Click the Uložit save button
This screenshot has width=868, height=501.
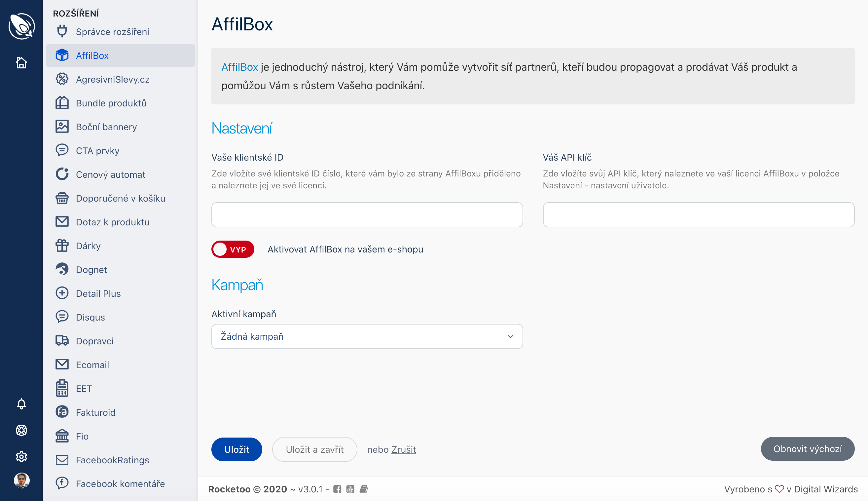[x=236, y=449]
